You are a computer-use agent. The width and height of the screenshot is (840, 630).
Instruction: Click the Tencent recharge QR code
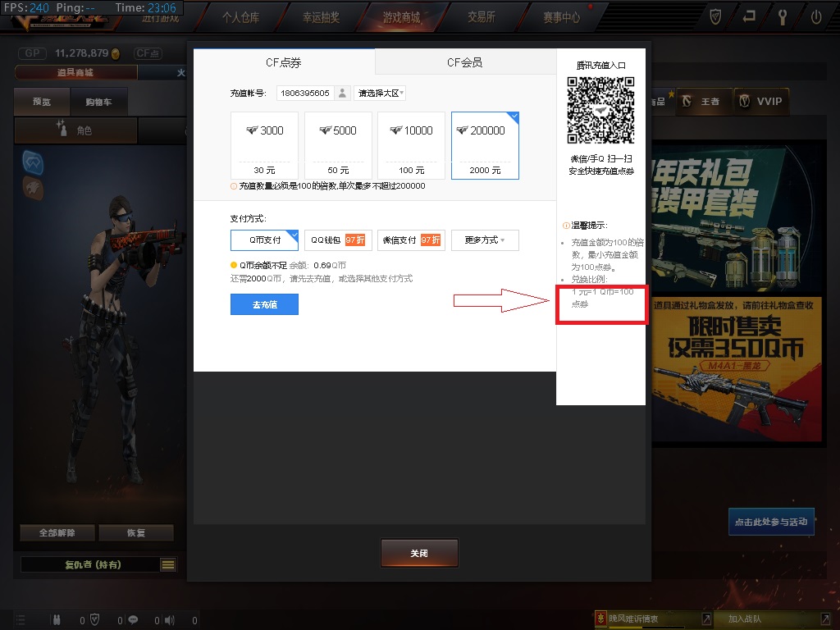601,111
